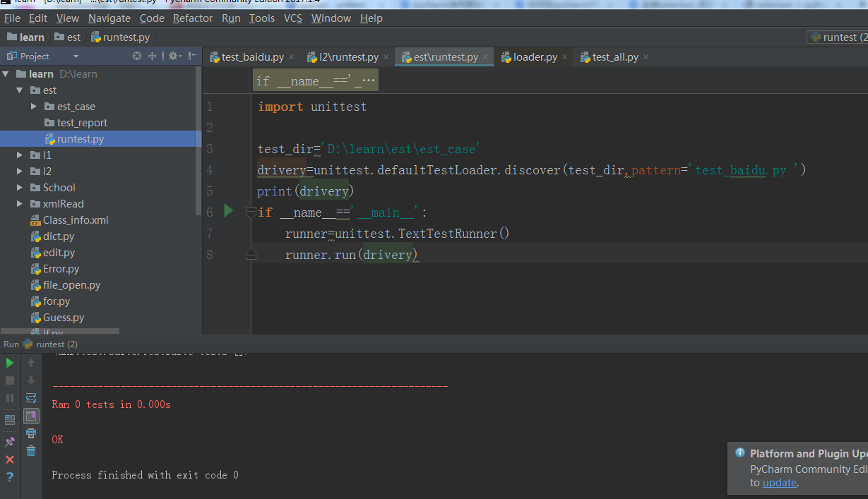The width and height of the screenshot is (868, 499).
Task: Click the fold end marker at line 8
Action: pos(251,254)
